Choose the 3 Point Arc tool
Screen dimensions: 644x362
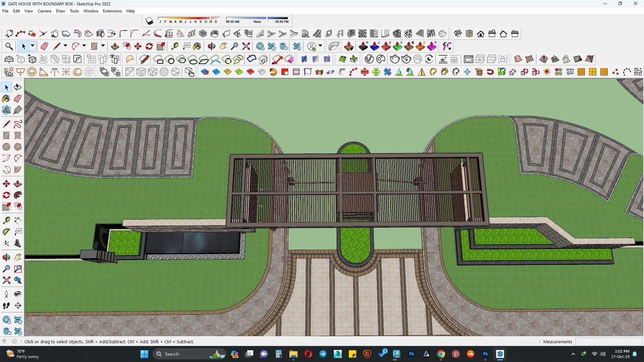6,170
